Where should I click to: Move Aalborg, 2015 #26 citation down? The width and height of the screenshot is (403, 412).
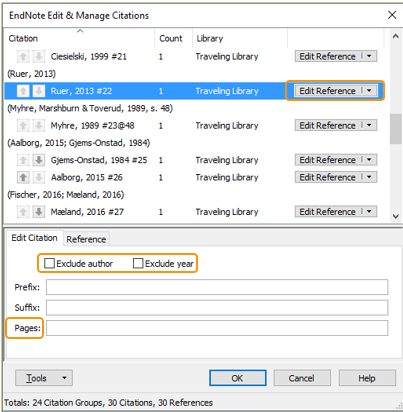pos(39,177)
